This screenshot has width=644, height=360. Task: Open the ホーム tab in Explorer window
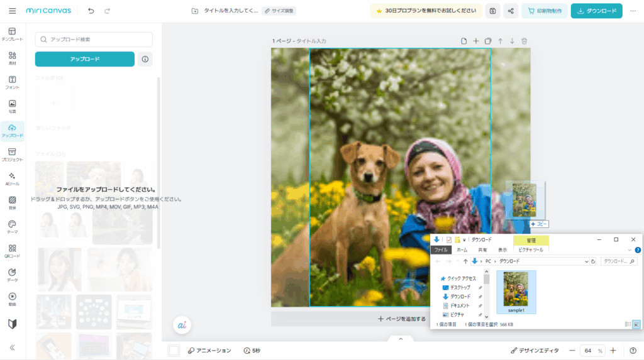[x=462, y=250]
